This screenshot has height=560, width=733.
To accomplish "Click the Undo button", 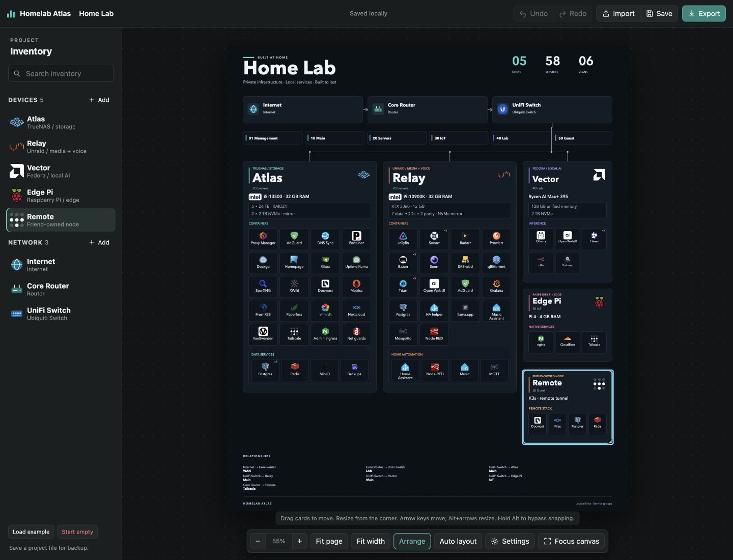I will pos(533,14).
